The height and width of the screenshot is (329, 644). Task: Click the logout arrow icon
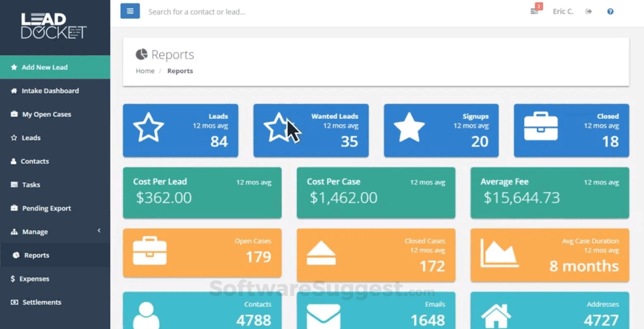pos(589,11)
